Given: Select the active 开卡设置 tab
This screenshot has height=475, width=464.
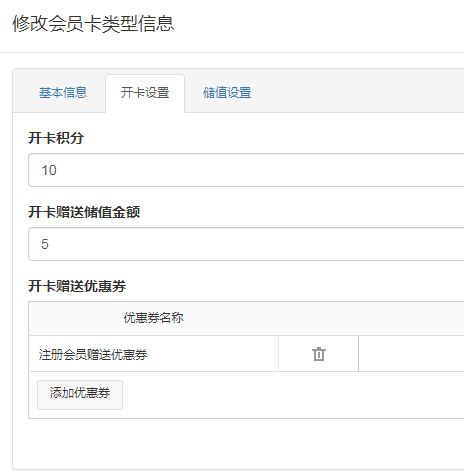Looking at the screenshot, I should (145, 93).
